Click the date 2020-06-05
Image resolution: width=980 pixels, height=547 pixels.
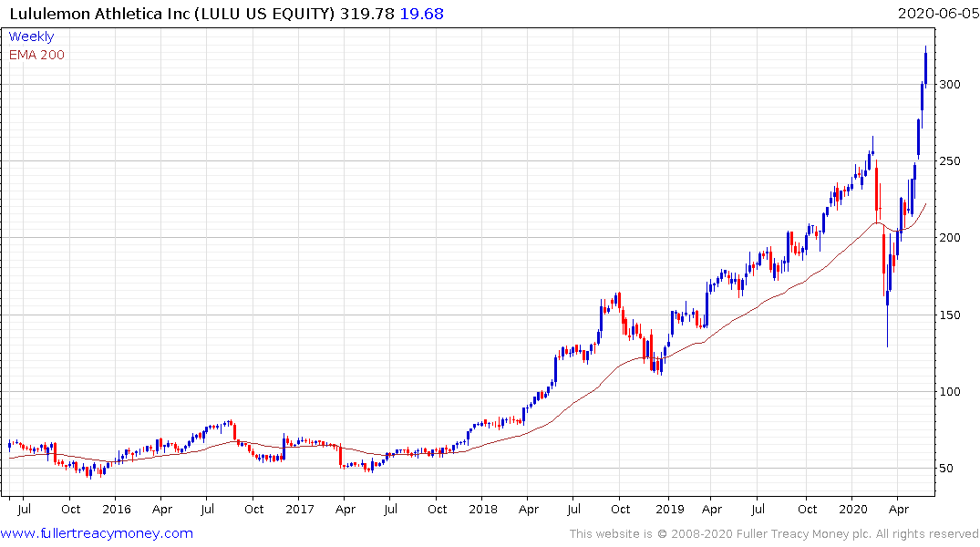[938, 14]
